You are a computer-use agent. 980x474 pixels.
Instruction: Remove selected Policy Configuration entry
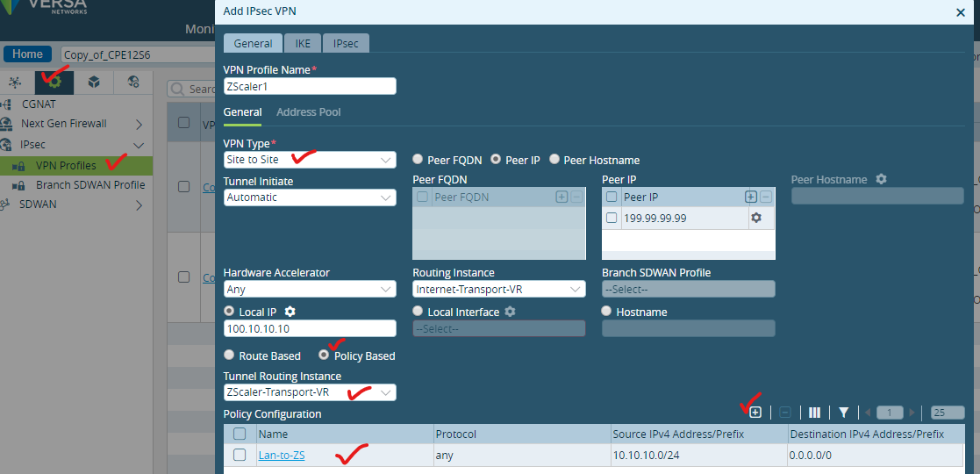785,412
